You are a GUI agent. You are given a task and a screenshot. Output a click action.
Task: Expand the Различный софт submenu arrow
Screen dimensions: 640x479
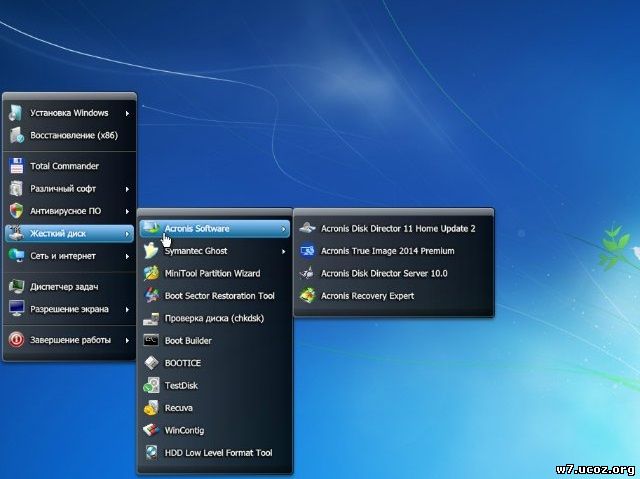pyautogui.click(x=127, y=189)
